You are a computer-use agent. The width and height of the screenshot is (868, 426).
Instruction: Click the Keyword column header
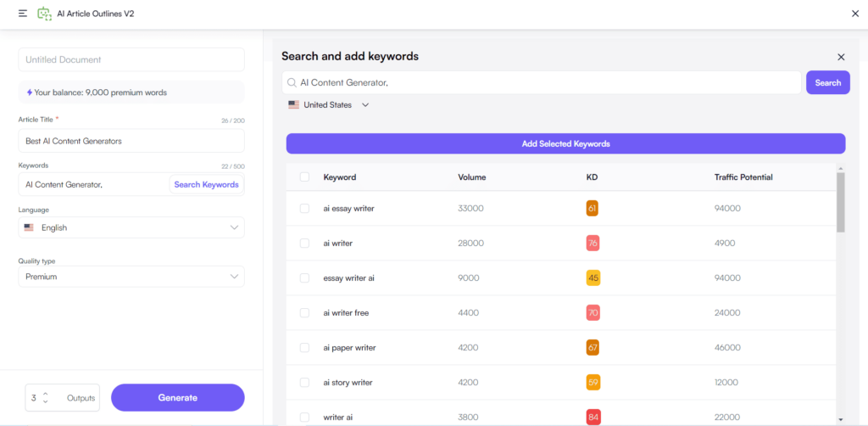coord(340,177)
